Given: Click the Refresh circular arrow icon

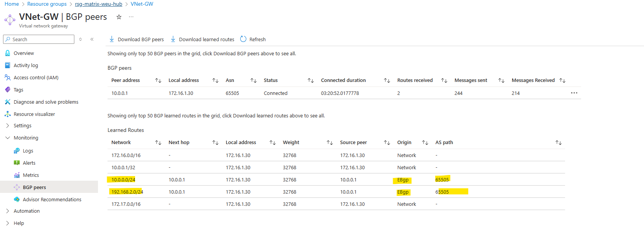Looking at the screenshot, I should 243,39.
